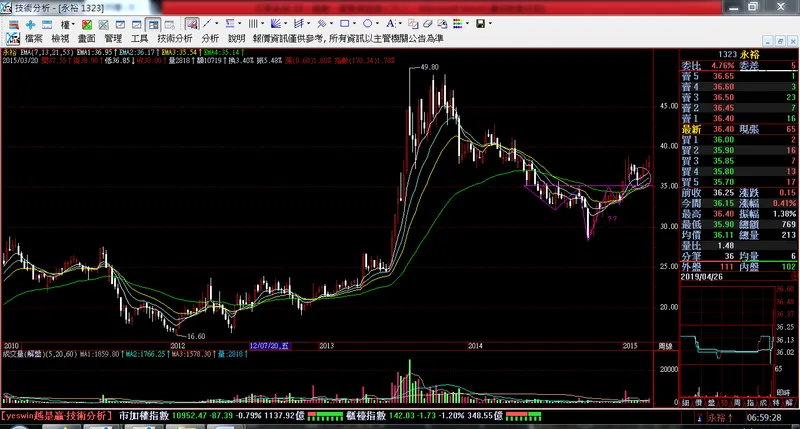Click the blue four-arrow move icon
Image resolution: width=800 pixels, height=429 pixels.
[x=30, y=24]
